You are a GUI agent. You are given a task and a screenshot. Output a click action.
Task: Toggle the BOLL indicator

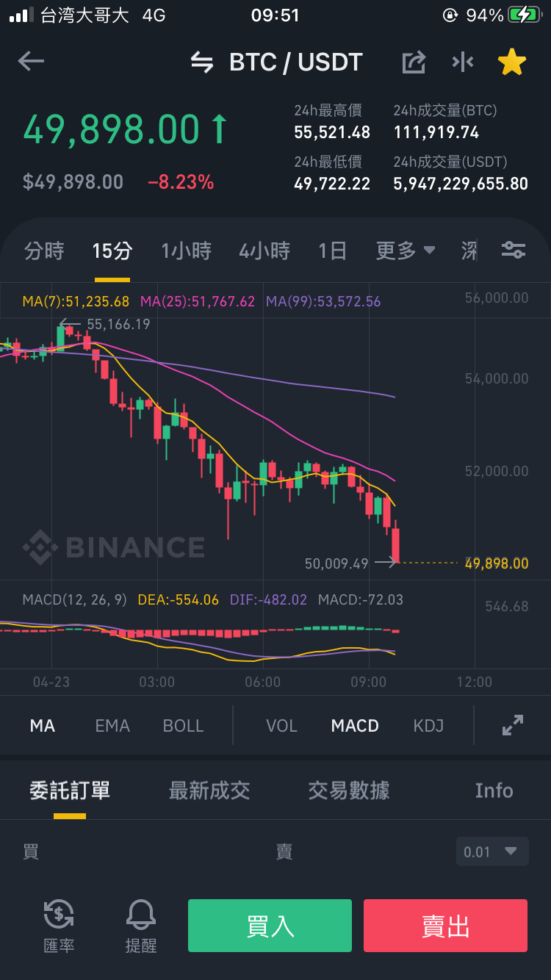pos(183,726)
